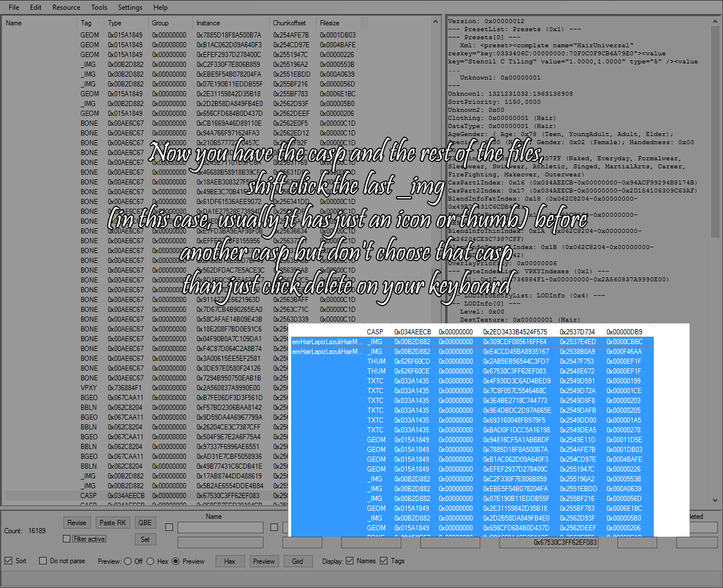Click the Set filter button
The image size is (723, 588).
145,540
